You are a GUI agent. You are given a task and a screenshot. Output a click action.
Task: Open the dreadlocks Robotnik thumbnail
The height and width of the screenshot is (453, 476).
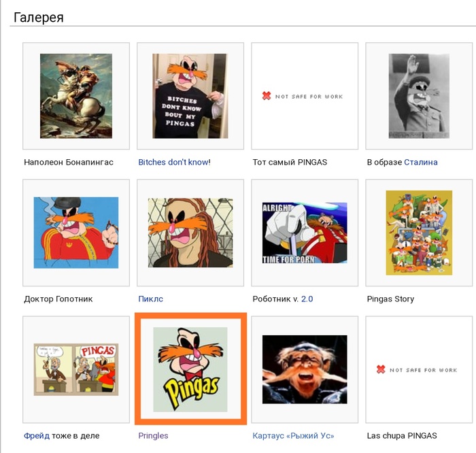coord(190,233)
